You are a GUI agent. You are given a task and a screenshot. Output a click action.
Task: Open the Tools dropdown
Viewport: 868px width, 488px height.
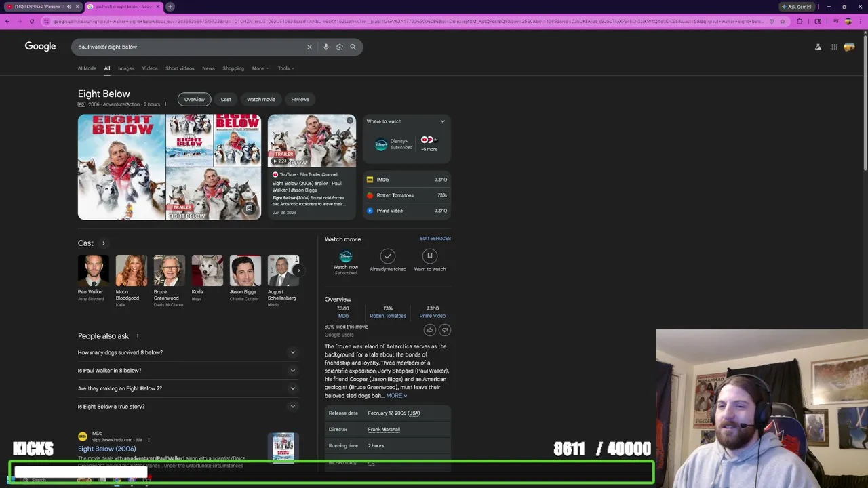pos(285,68)
